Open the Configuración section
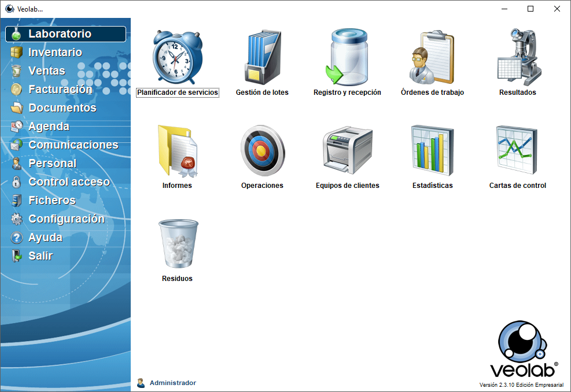This screenshot has height=392, width=571. 67,219
